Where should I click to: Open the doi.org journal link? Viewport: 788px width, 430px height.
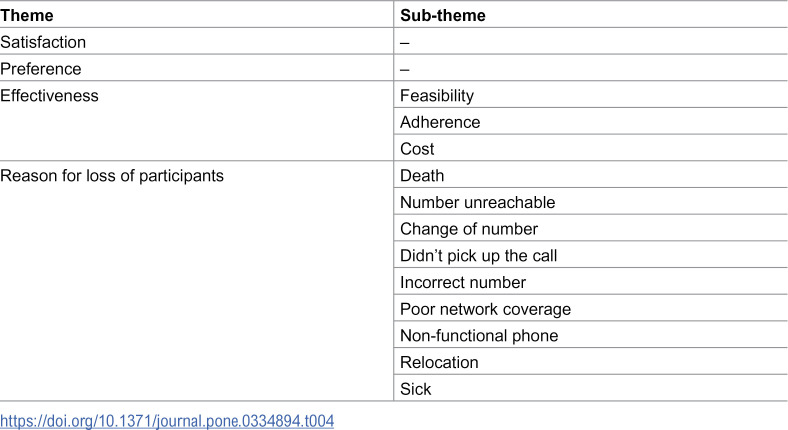167,420
